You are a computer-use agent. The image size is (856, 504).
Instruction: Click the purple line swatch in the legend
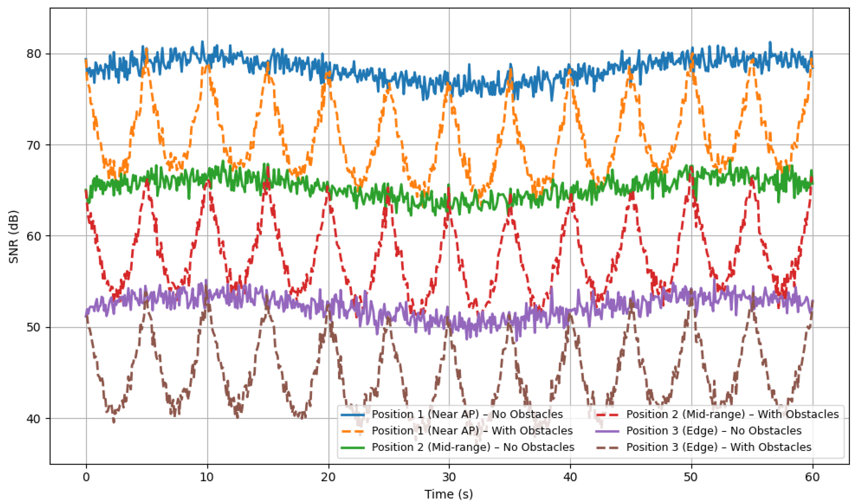coord(607,431)
